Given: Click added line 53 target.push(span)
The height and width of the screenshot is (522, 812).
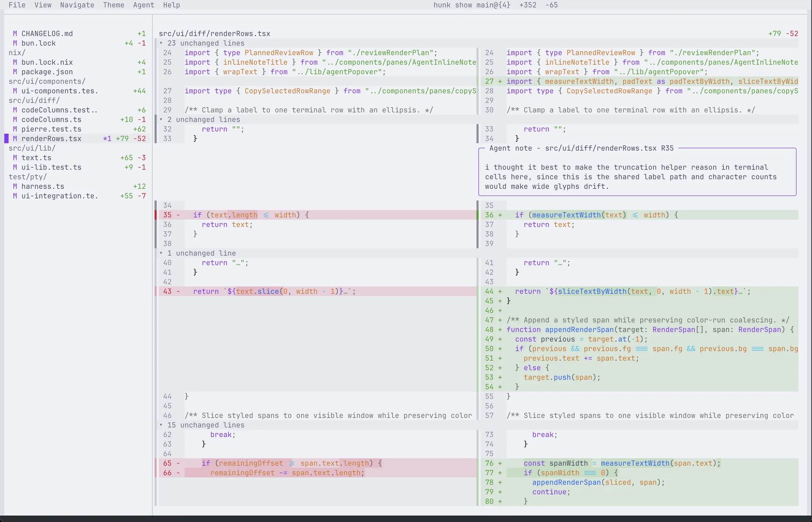Looking at the screenshot, I should point(640,378).
